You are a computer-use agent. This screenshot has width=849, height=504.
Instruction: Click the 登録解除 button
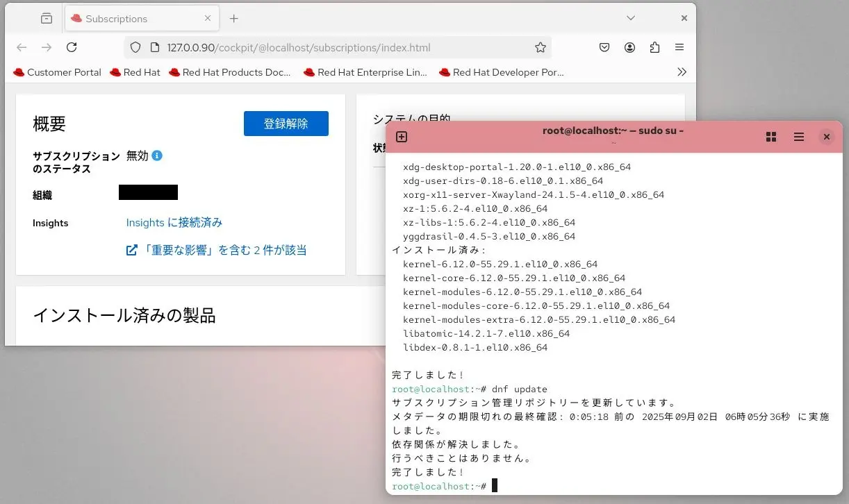point(286,123)
